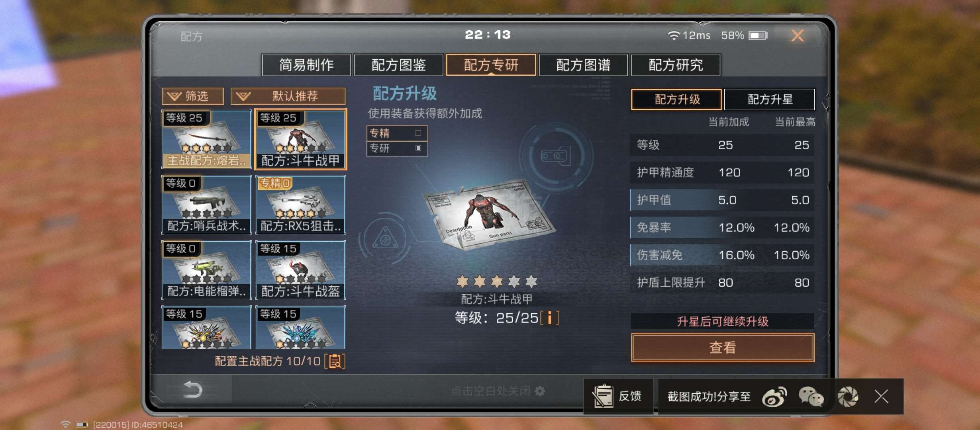Viewport: 980px width, 430px height.
Task: Dismiss the screenshot share bar
Action: pos(882,397)
